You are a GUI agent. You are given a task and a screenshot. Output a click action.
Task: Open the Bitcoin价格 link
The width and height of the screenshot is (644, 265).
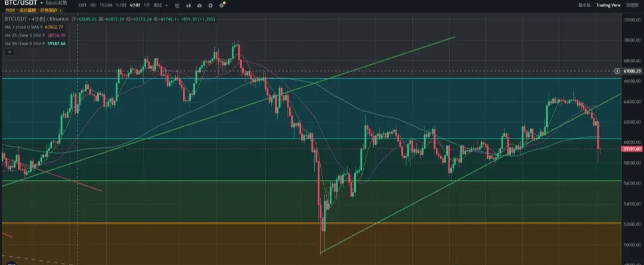pyautogui.click(x=56, y=3)
